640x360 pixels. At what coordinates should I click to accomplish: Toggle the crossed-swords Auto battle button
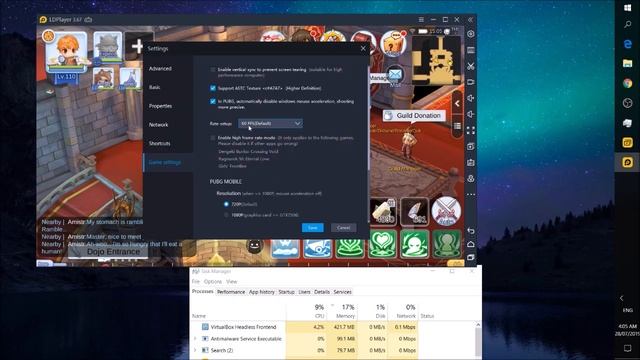point(446,211)
